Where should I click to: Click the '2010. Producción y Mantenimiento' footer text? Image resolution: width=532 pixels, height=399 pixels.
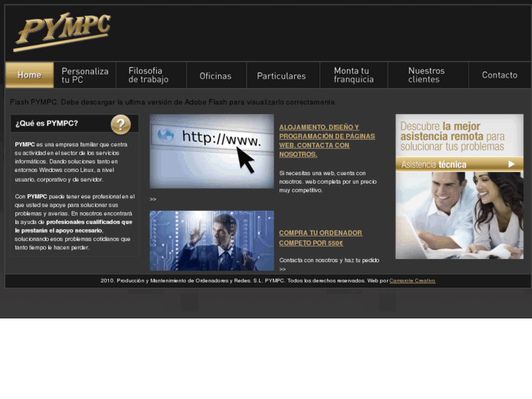[244, 281]
